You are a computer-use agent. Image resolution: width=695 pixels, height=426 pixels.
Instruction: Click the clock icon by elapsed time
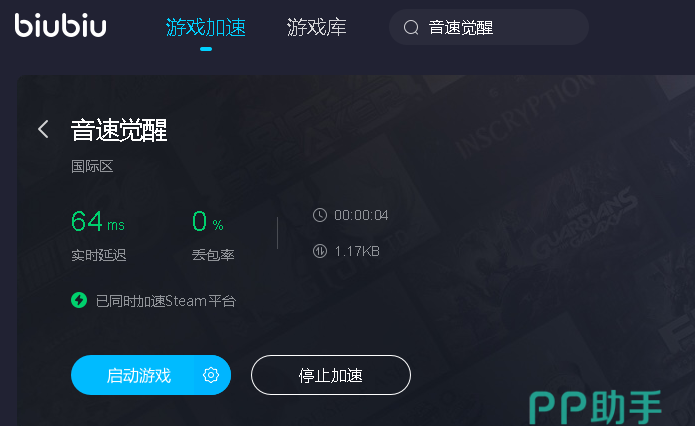[320, 215]
